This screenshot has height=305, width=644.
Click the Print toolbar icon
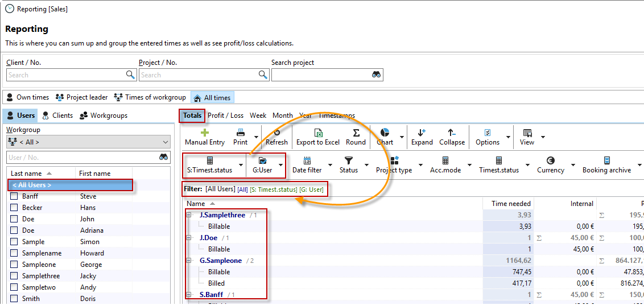240,133
